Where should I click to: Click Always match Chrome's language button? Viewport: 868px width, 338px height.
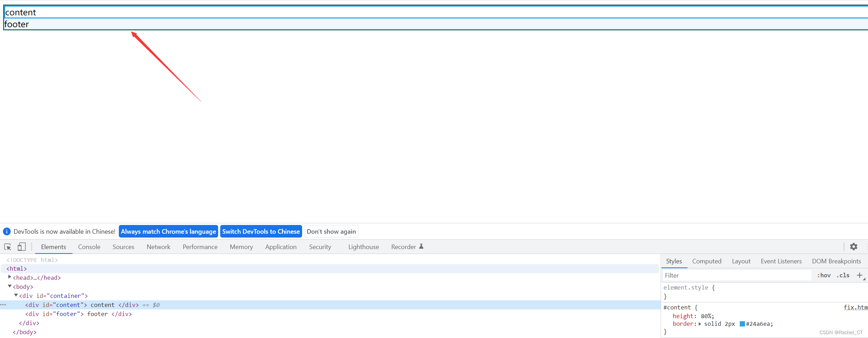click(x=168, y=231)
